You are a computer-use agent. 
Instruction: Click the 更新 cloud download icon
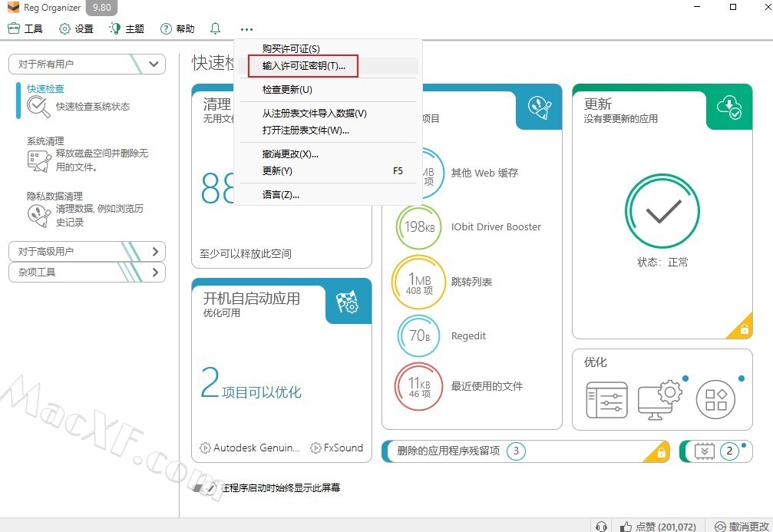729,107
